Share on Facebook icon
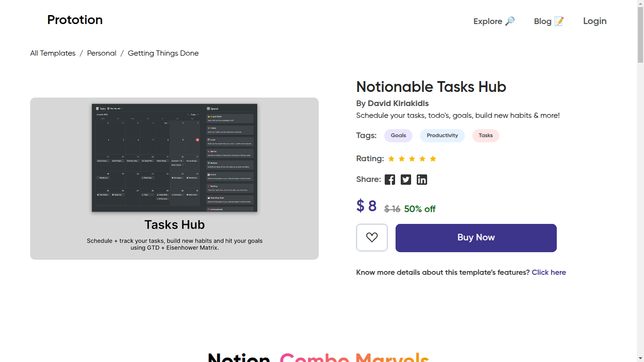This screenshot has height=362, width=644. coord(390,180)
